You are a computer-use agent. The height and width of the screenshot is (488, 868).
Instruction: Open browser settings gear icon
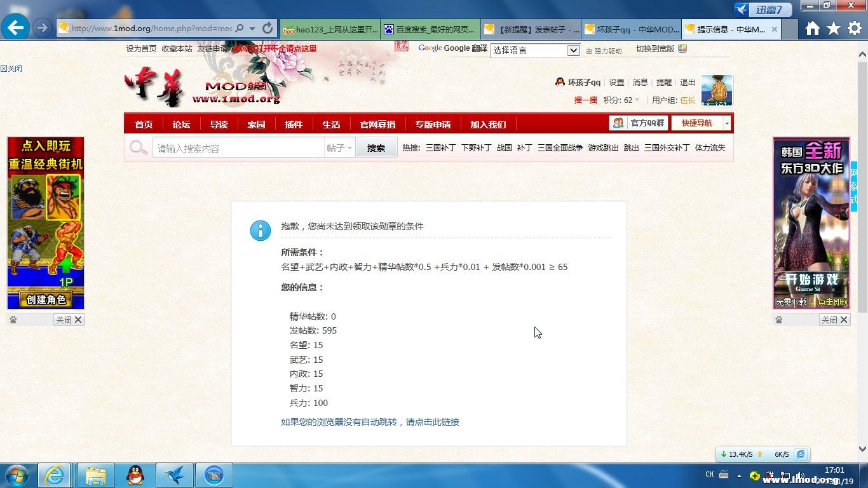click(855, 29)
